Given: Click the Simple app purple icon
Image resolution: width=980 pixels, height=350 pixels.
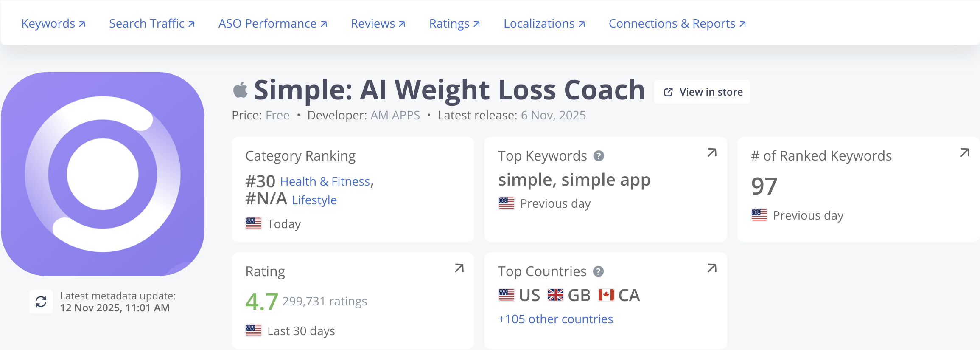Looking at the screenshot, I should click(x=103, y=174).
